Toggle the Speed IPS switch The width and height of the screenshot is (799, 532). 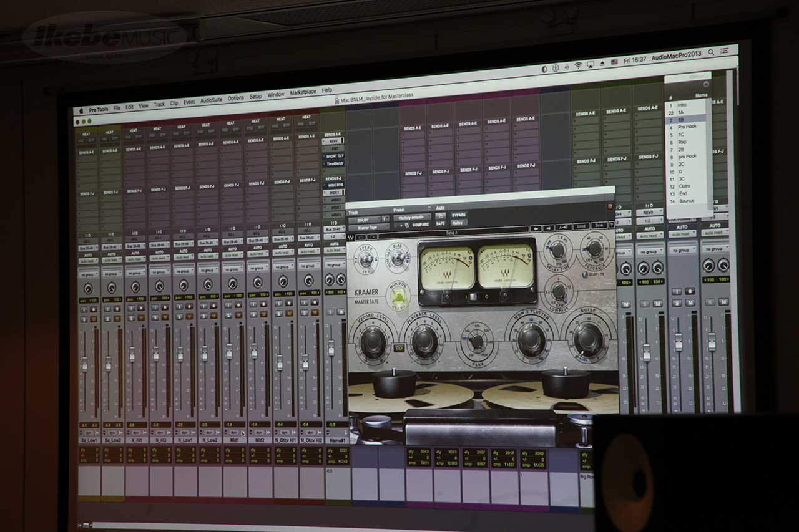point(366,259)
